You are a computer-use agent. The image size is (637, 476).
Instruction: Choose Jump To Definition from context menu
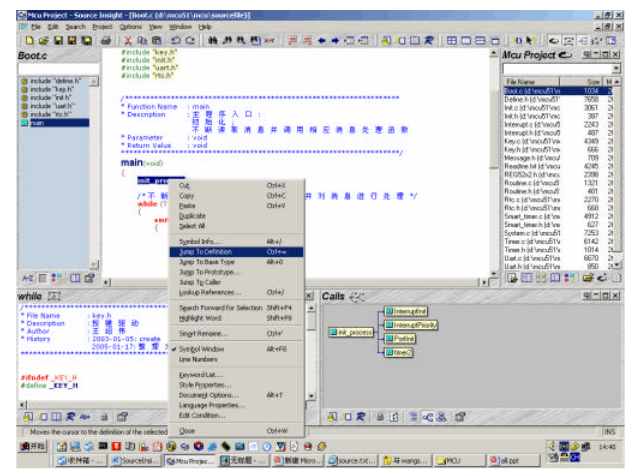coord(207,252)
